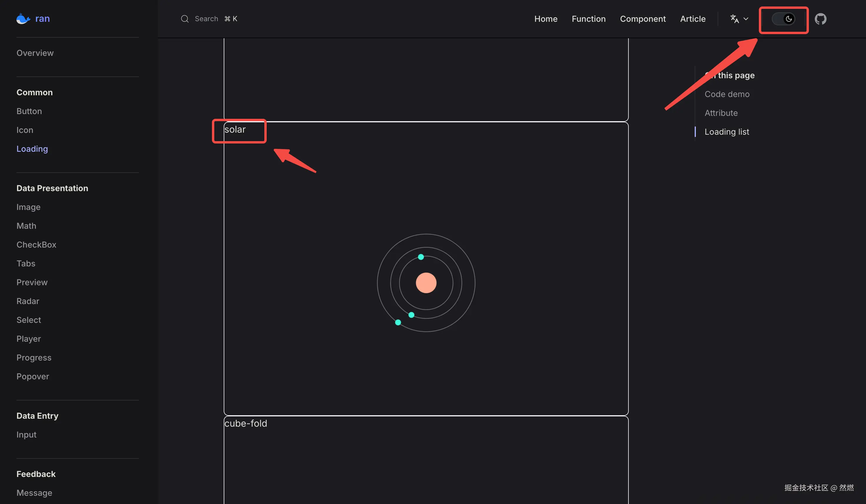Jump to Code demo section
Image resolution: width=866 pixels, height=504 pixels.
(727, 94)
